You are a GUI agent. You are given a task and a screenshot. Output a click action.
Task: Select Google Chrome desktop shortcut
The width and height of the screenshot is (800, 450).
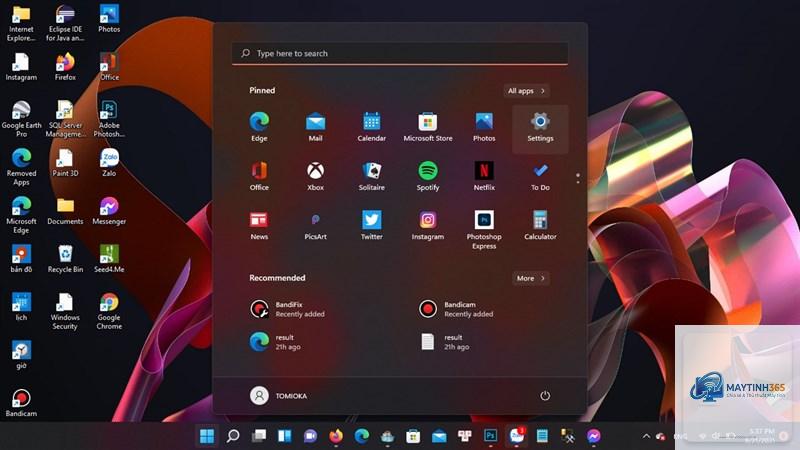click(109, 311)
